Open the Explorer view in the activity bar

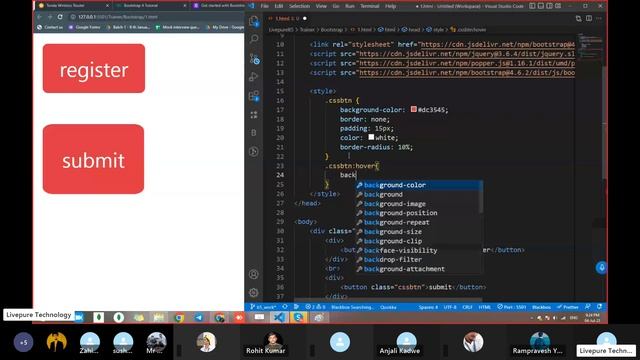tap(254, 21)
